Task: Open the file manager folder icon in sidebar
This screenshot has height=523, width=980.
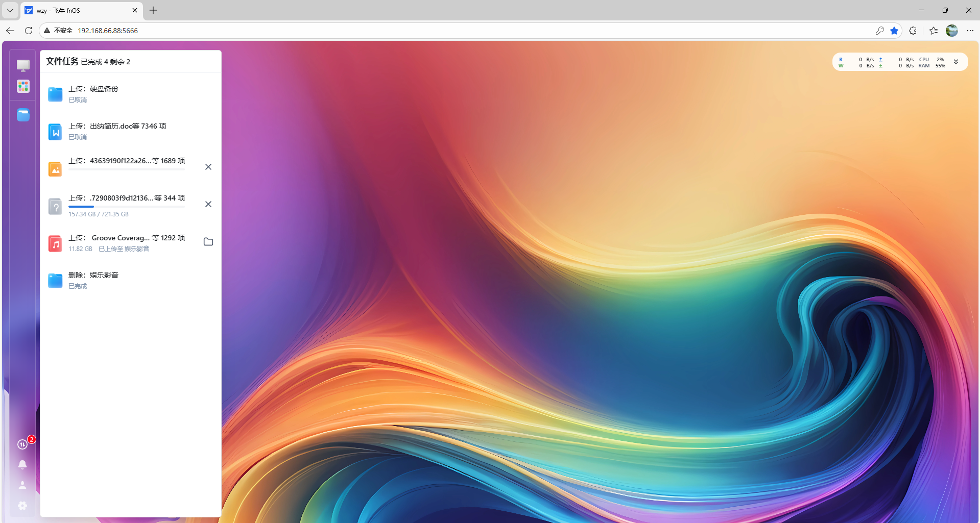Action: [x=22, y=115]
